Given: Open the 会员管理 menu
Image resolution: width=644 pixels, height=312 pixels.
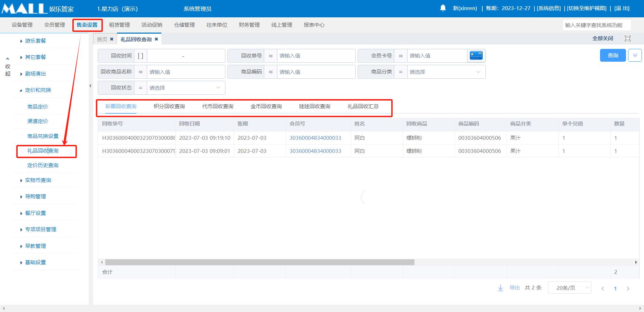Looking at the screenshot, I should click(55, 25).
